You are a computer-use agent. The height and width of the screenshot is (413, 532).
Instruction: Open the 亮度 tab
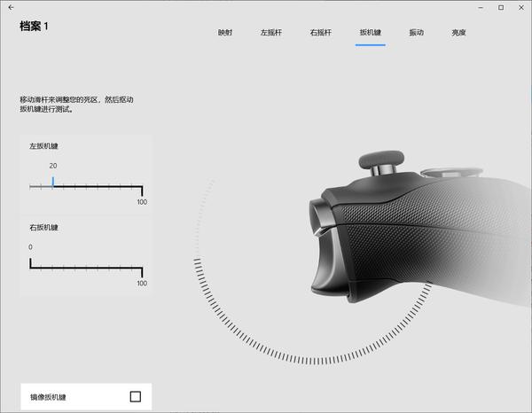pyautogui.click(x=458, y=33)
